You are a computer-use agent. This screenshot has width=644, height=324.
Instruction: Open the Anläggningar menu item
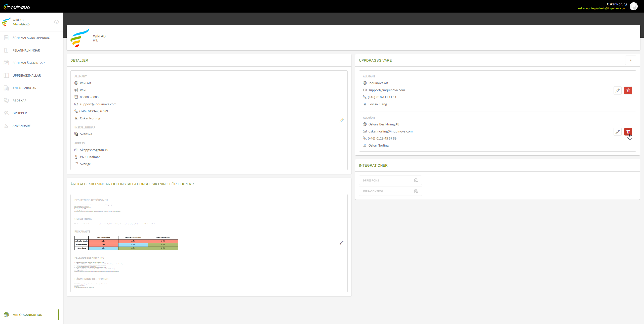(x=24, y=88)
